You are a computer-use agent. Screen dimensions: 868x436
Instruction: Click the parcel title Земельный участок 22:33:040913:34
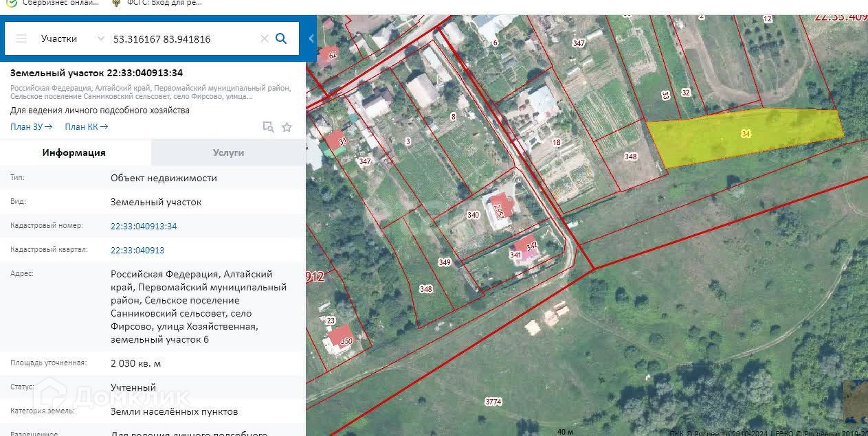coord(96,73)
